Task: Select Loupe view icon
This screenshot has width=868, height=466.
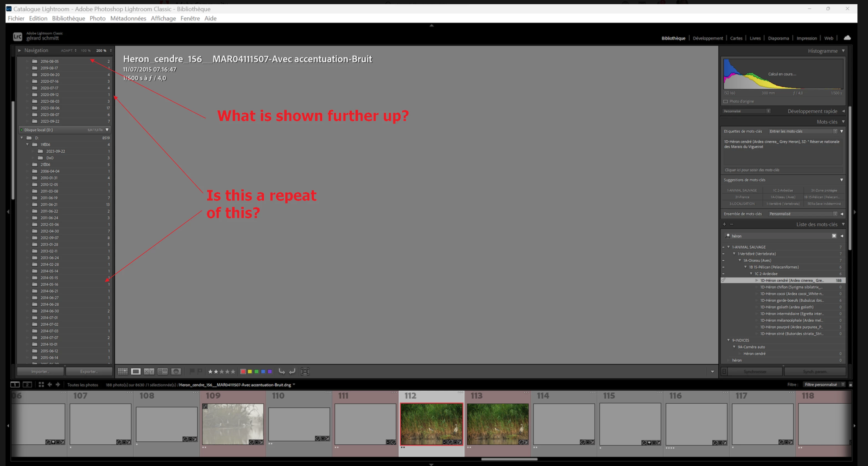Action: 136,371
